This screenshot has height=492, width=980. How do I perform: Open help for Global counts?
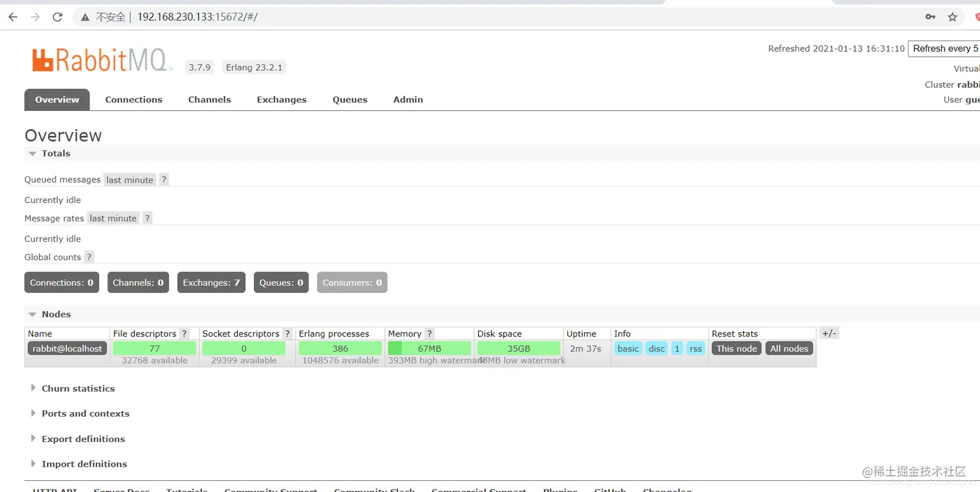coord(89,257)
